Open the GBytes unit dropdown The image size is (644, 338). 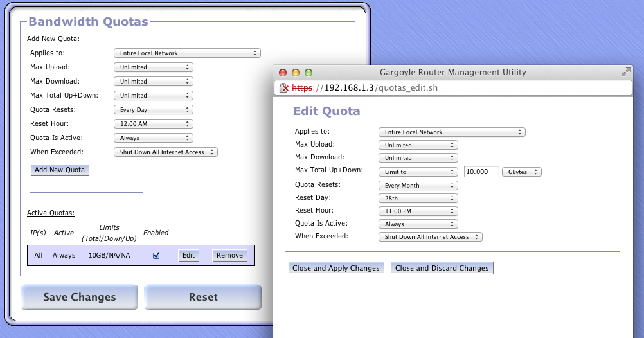pos(522,172)
